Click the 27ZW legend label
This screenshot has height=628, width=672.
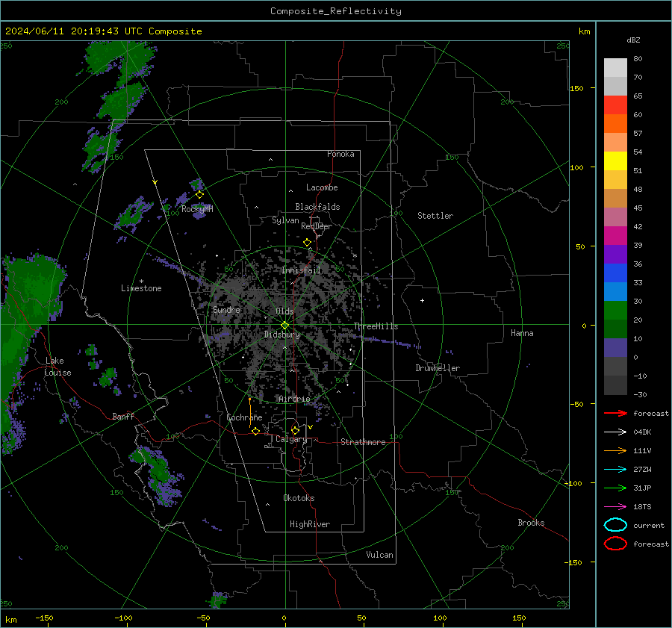coord(642,470)
